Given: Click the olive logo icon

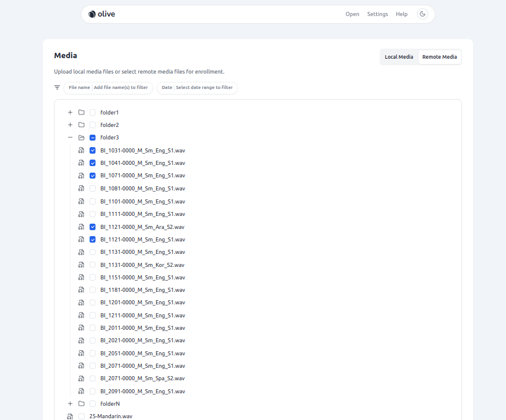Looking at the screenshot, I should pos(92,14).
